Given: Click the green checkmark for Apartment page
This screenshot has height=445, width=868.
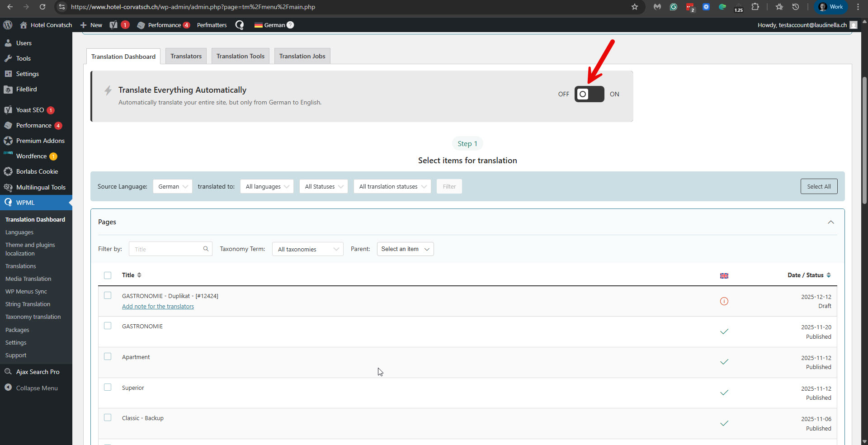Looking at the screenshot, I should tap(724, 362).
